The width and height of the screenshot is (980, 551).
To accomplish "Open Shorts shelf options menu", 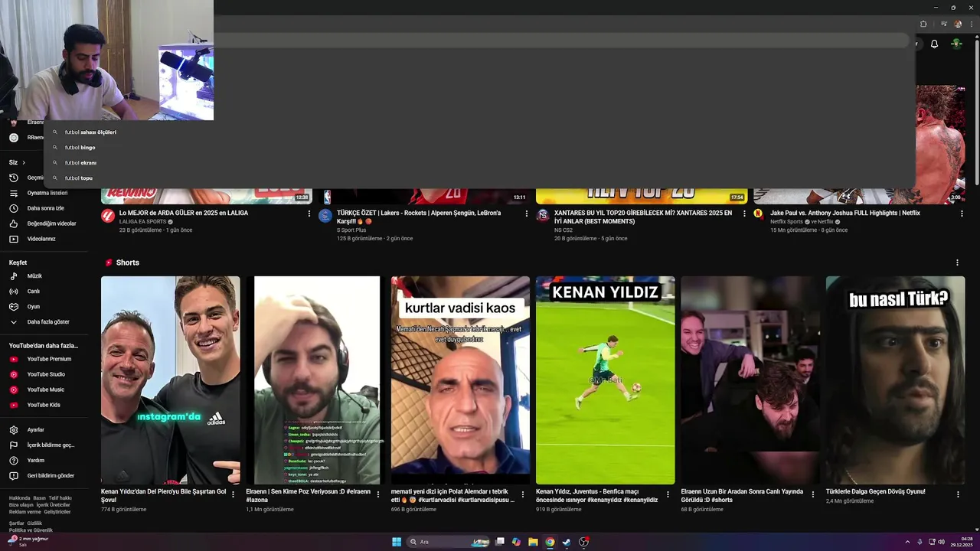I will pos(957,262).
